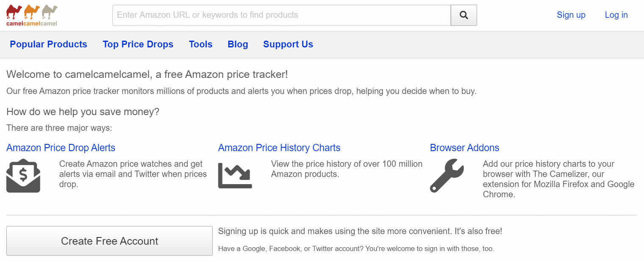The width and height of the screenshot is (644, 262).
Task: Click the wrench browser addons icon
Action: (446, 176)
